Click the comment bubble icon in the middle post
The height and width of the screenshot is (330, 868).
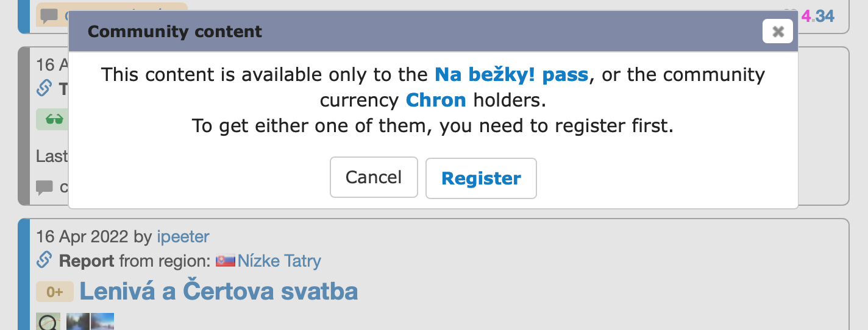[44, 188]
